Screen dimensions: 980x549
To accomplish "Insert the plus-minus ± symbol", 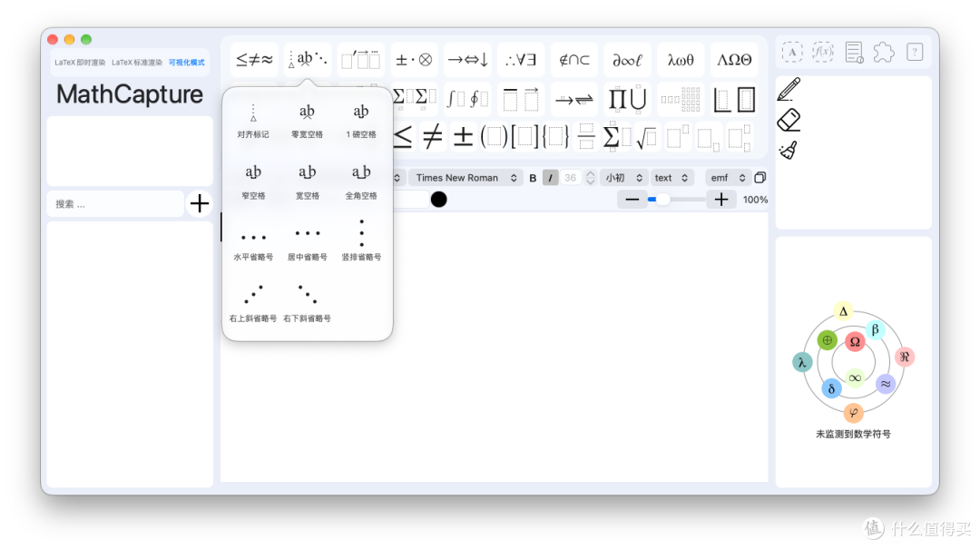I will tap(463, 136).
